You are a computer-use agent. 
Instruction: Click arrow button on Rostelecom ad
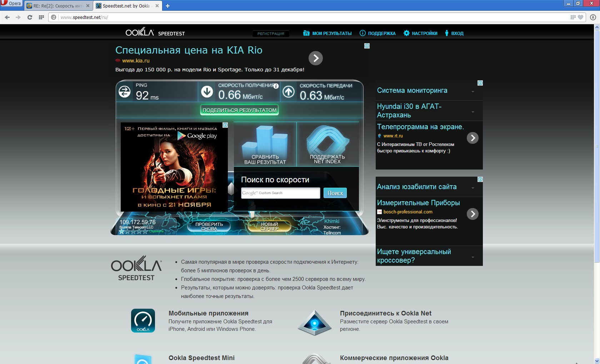(472, 138)
